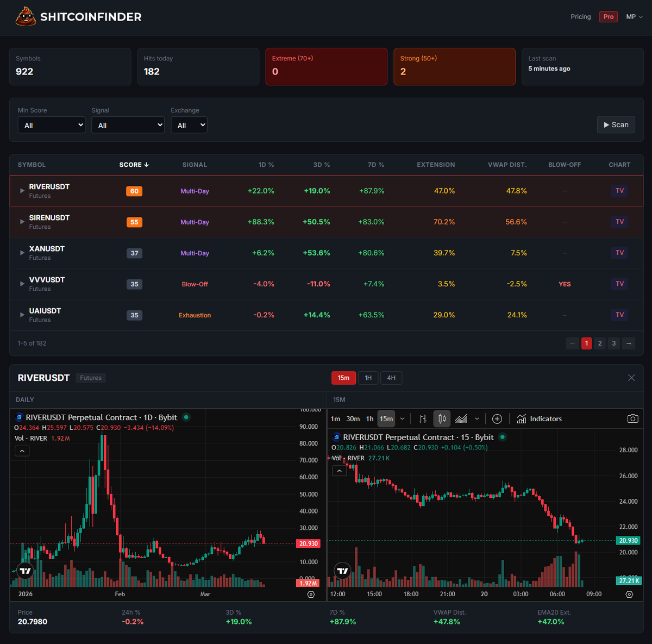Viewport: 652px width, 644px height.
Task: Switch the RIVERUSDT panel to 4H timeframe
Action: 391,378
